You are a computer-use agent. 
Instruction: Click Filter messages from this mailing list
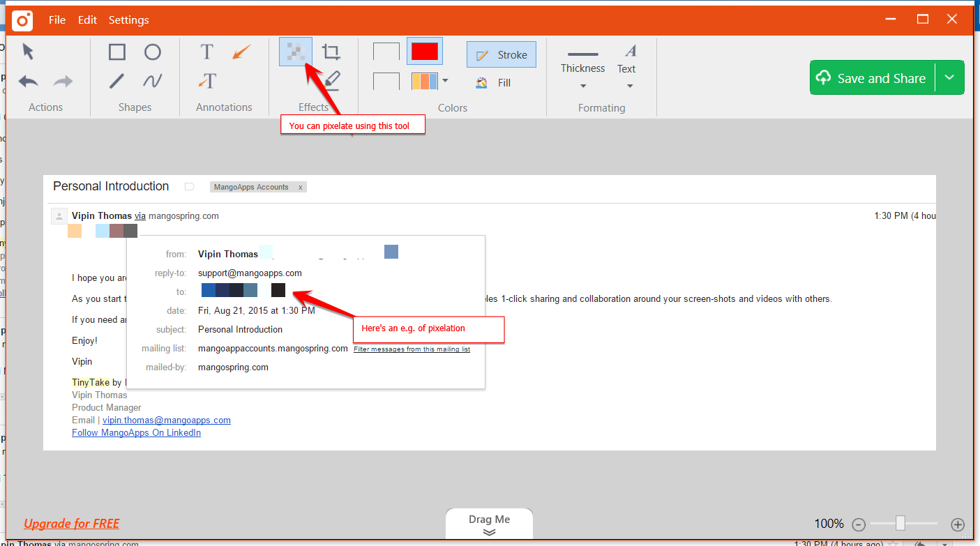(x=412, y=349)
